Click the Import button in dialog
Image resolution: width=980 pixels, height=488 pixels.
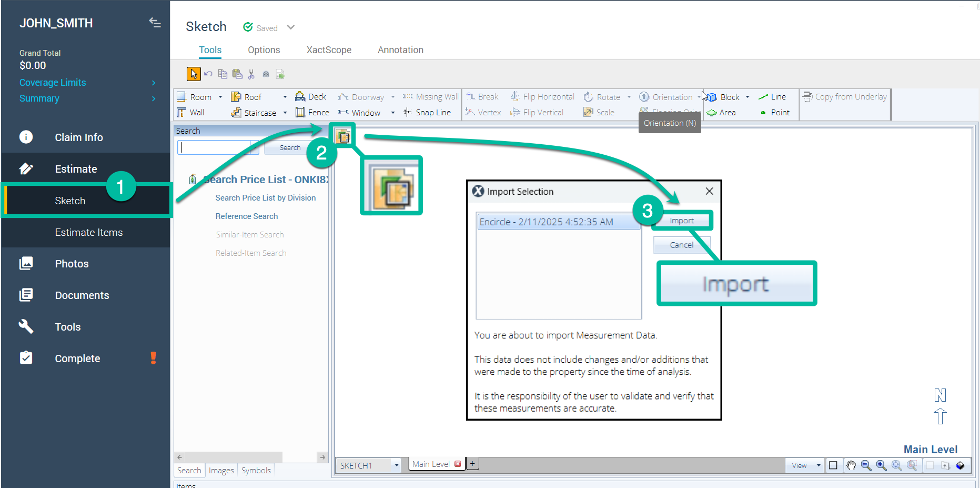click(682, 221)
